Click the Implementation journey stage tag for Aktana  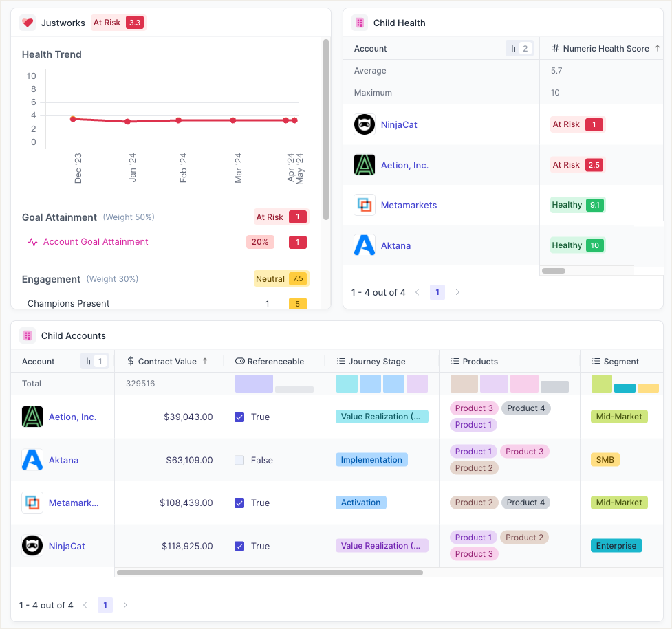pos(371,460)
